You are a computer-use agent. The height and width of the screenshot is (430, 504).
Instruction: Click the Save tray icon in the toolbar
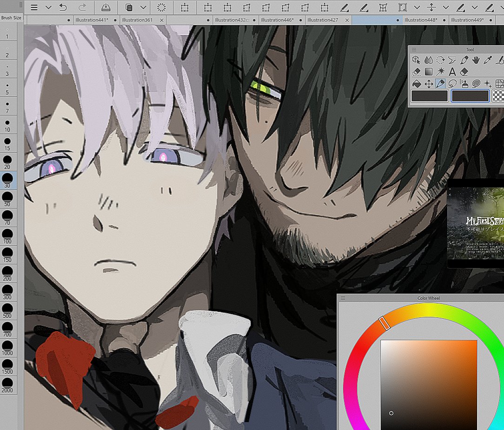[x=106, y=7]
